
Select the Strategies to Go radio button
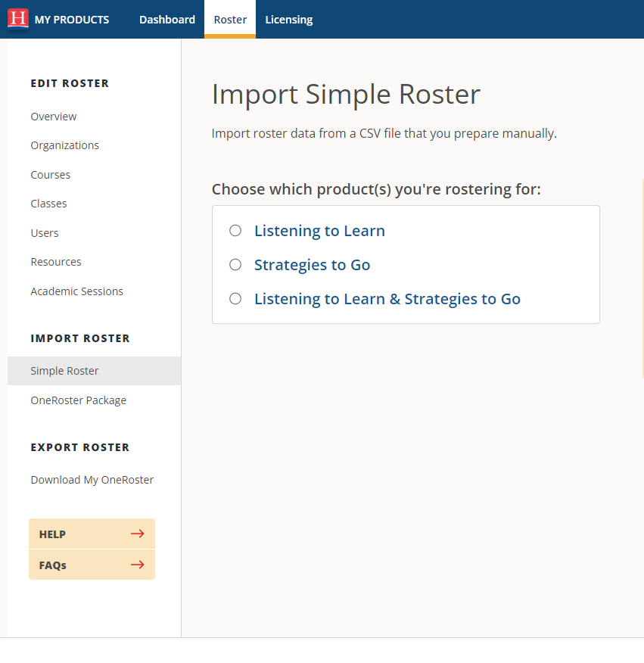[x=235, y=265]
